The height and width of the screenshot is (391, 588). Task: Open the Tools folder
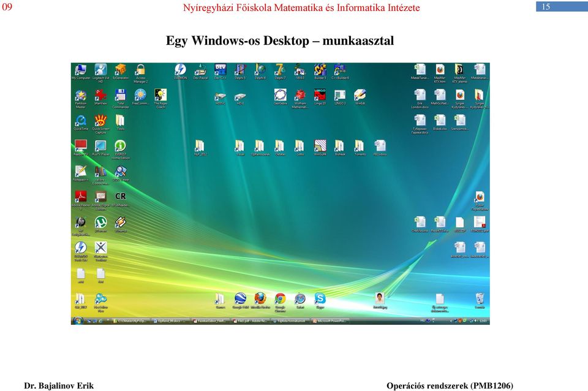click(121, 123)
